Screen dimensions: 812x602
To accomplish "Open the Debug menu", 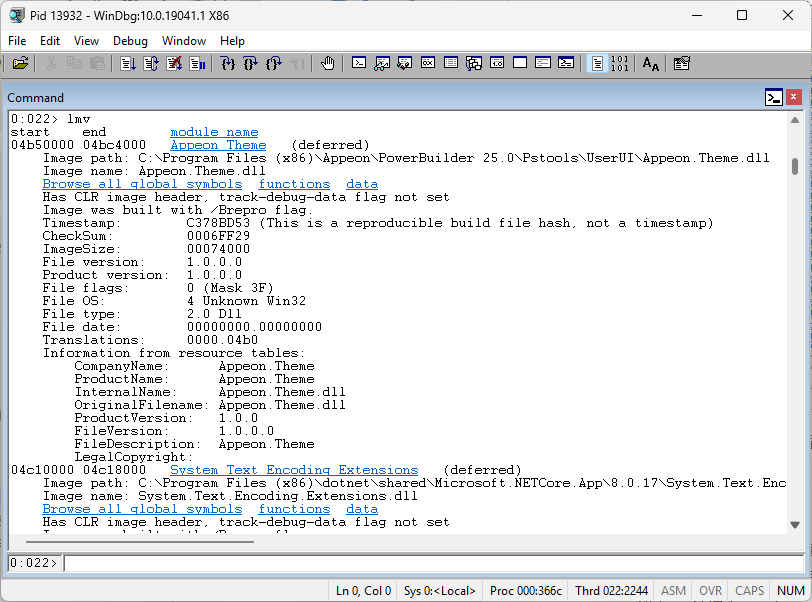I will [x=130, y=41].
